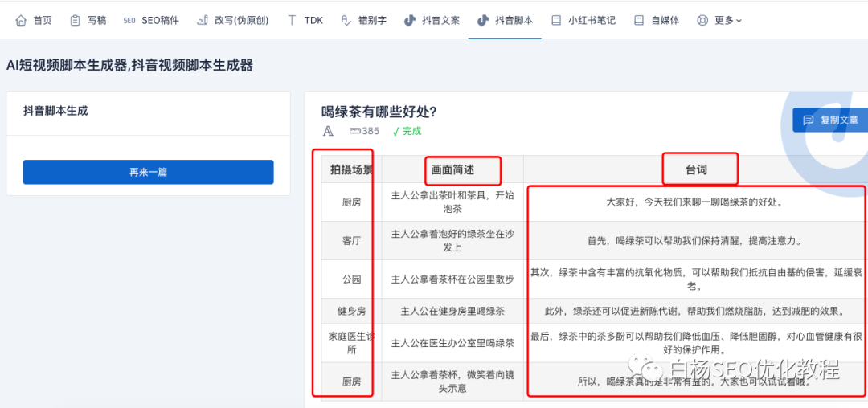Click cell 主人公拿着茶杯在公园里散步
868x408 pixels.
point(452,279)
